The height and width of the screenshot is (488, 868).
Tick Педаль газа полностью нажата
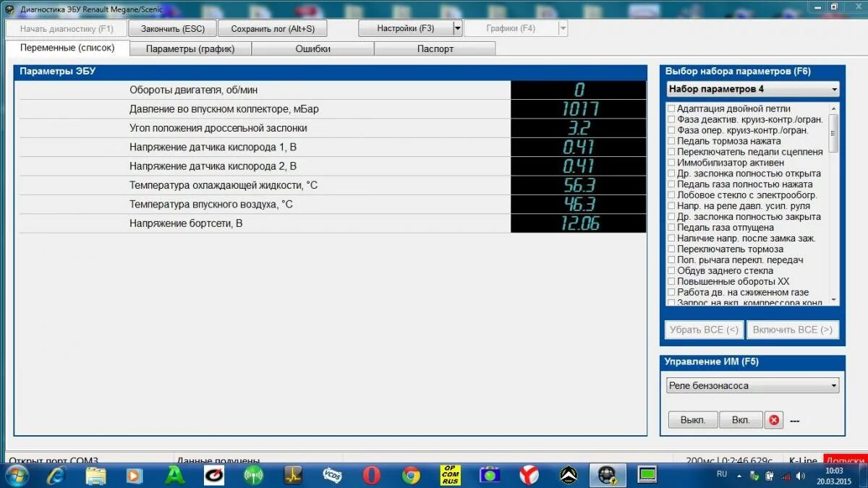tap(671, 184)
